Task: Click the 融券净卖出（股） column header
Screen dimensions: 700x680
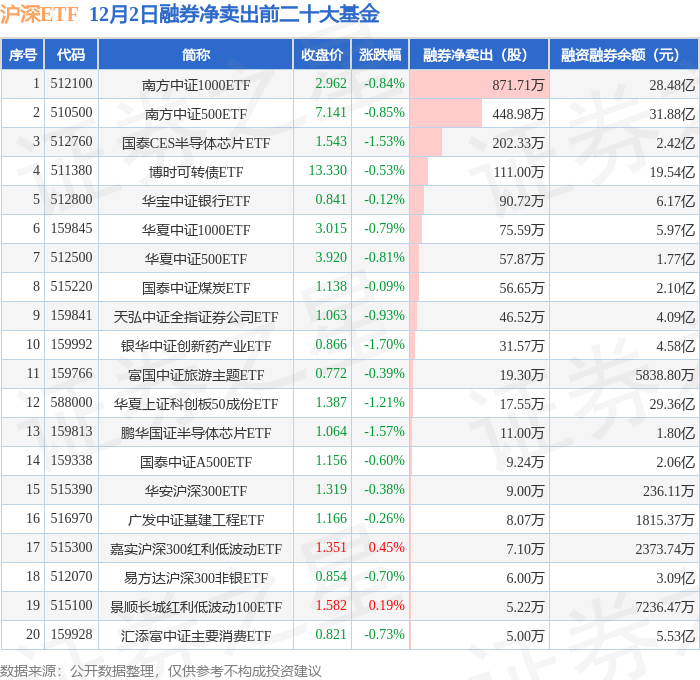Action: point(479,55)
